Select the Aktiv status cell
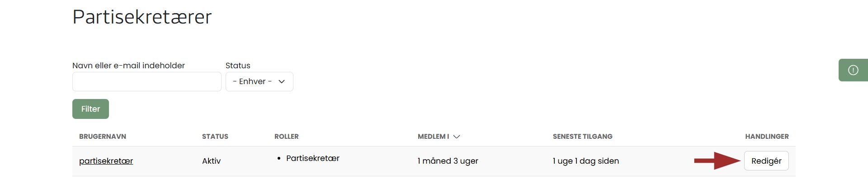Screen dimensions: 868x184 pos(211,161)
